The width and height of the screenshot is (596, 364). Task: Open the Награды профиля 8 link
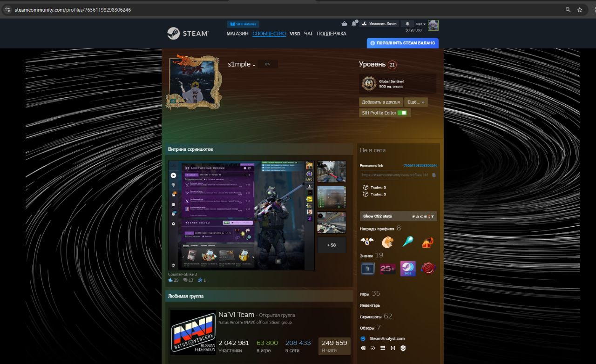pyautogui.click(x=380, y=229)
